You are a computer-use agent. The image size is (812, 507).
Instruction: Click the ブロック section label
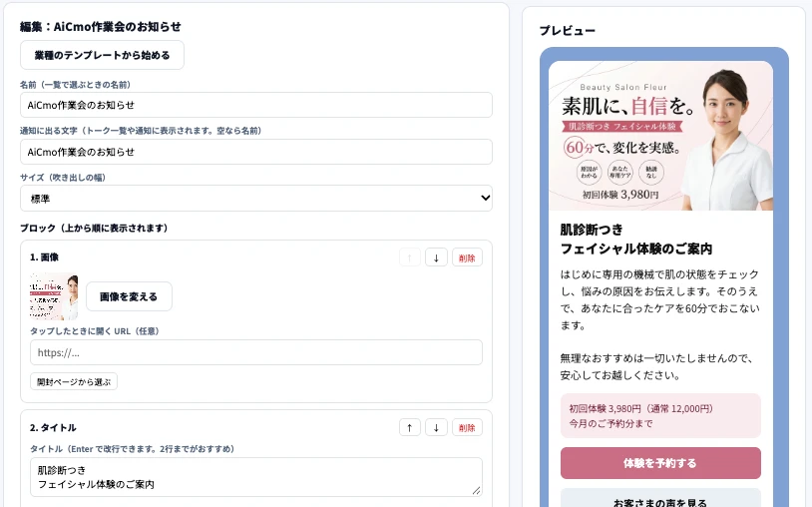tap(94, 228)
